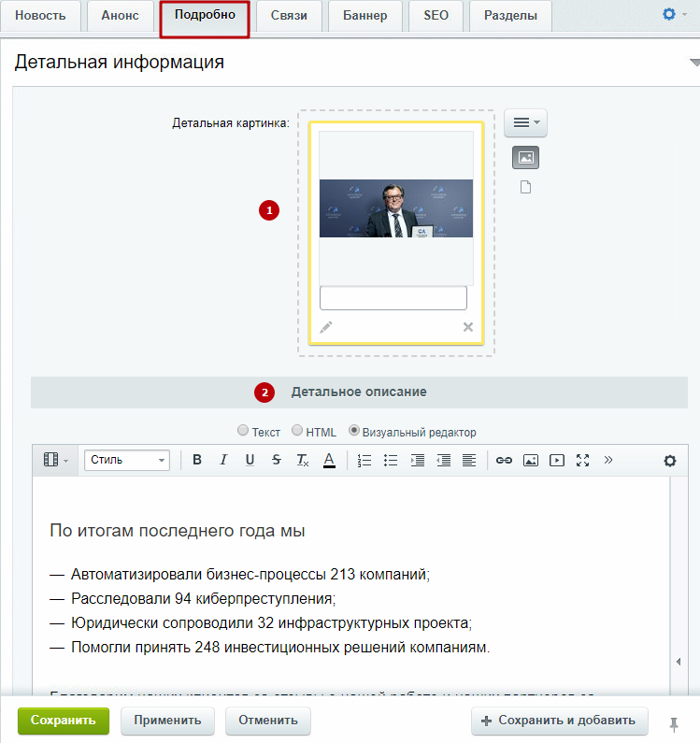Collapse the Детальная информация section
This screenshot has height=743, width=700.
(x=694, y=62)
